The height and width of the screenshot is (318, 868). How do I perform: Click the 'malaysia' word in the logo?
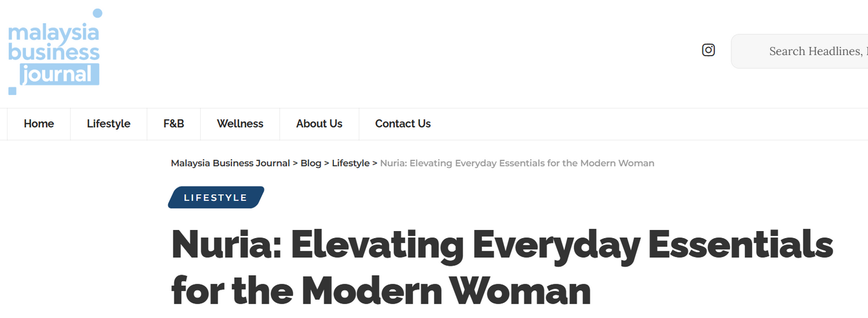click(x=54, y=32)
